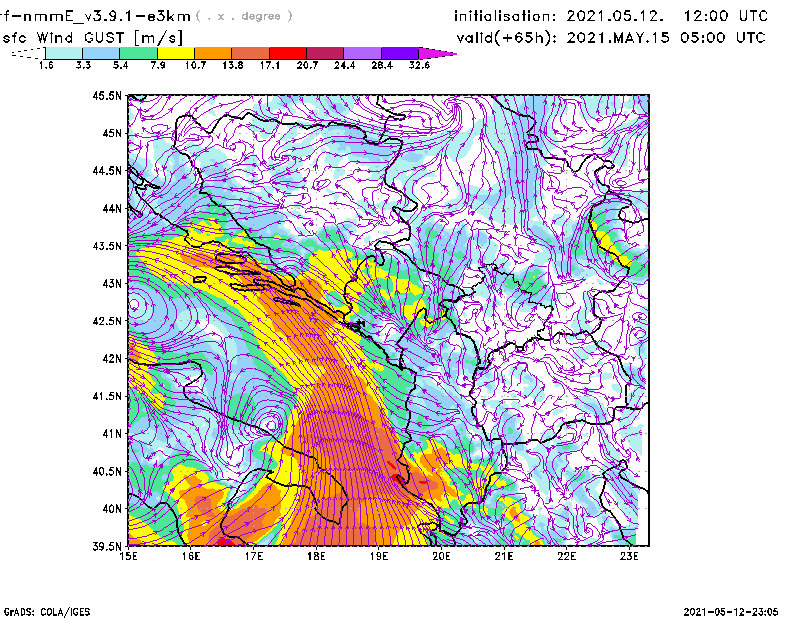Screen dimensions: 800x618
Task: Click the bright red legend swatch 17.1–20.7
Action: [288, 53]
